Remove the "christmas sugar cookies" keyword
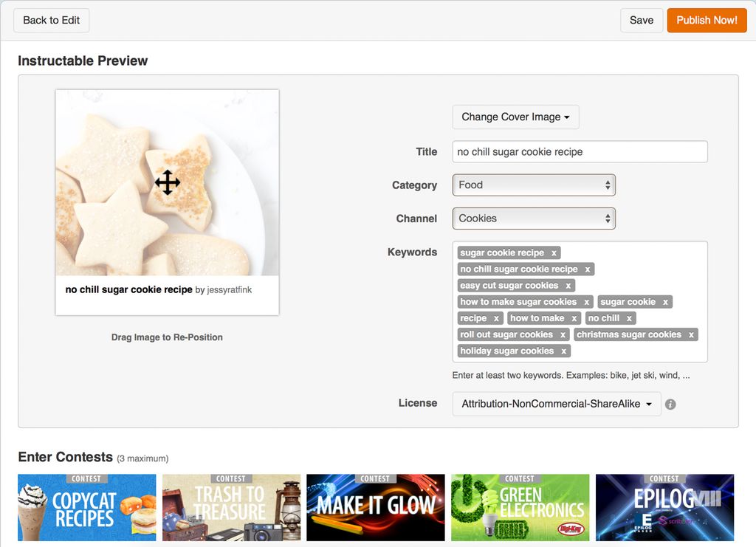Viewport: 756px width, 547px height. click(x=692, y=334)
